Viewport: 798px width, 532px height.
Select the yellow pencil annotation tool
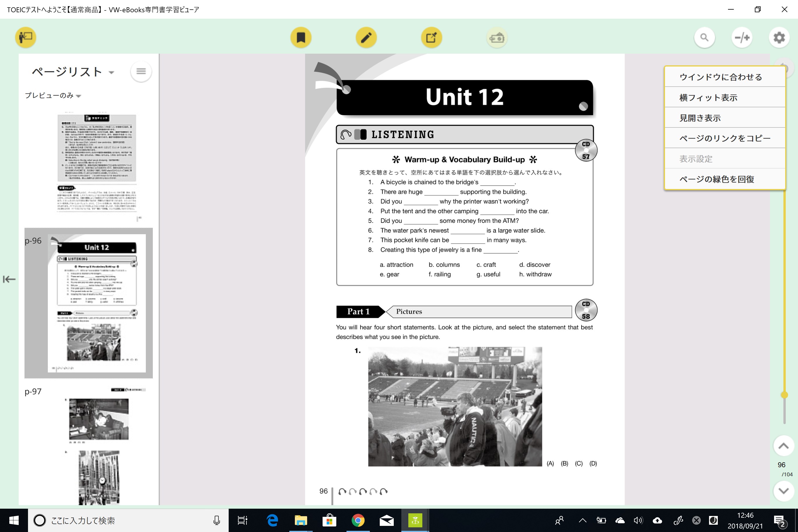pyautogui.click(x=366, y=37)
